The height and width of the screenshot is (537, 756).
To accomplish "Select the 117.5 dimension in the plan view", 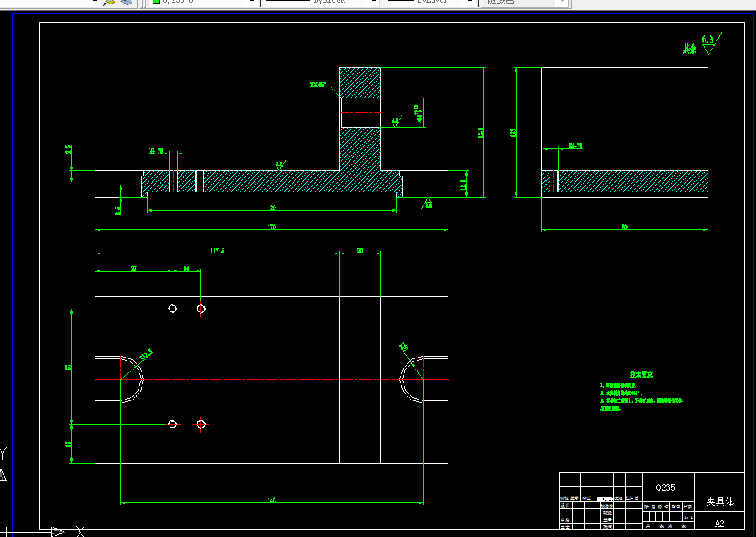I will pos(217,251).
